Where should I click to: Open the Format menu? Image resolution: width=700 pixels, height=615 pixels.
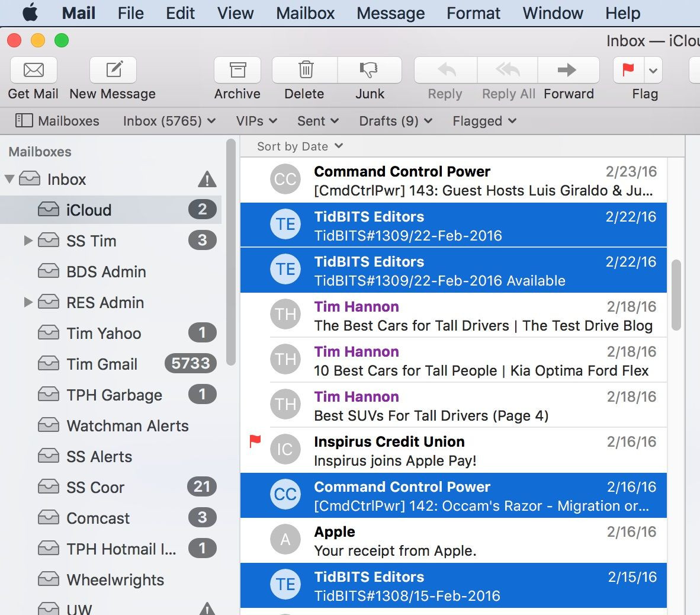click(x=473, y=14)
